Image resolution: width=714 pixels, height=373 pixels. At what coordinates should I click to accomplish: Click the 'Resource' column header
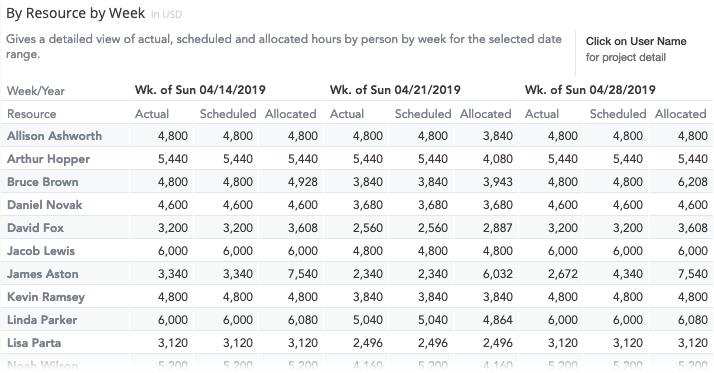click(x=31, y=114)
